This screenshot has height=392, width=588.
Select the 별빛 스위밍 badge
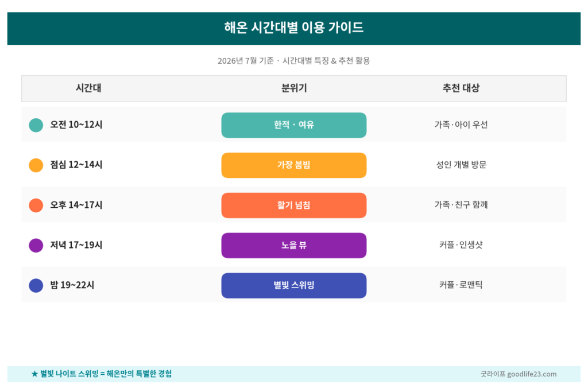293,286
